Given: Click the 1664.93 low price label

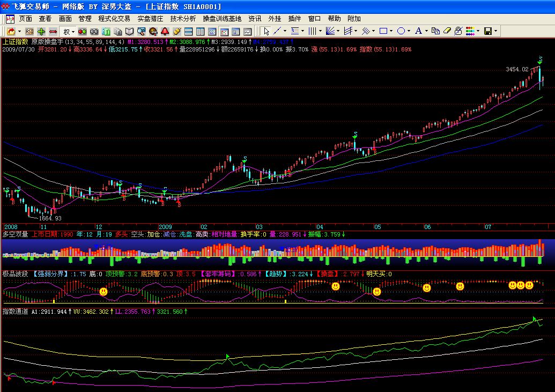Looking at the screenshot, I should [x=50, y=218].
